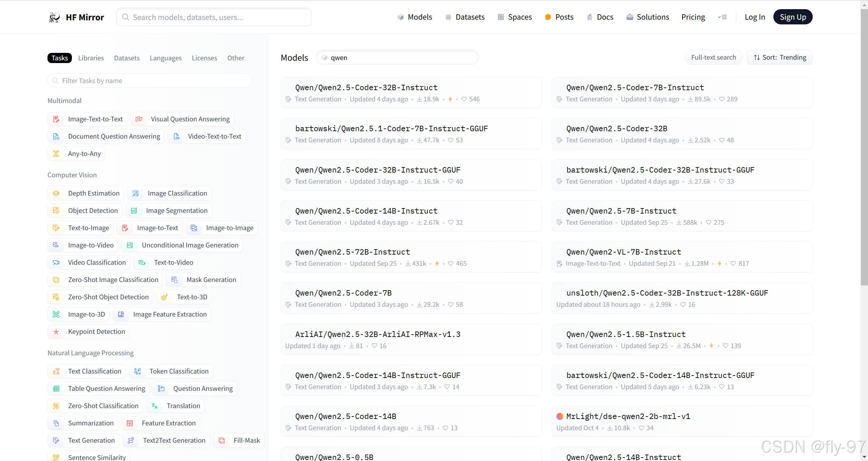
Task: Toggle Full-text search
Action: point(713,57)
